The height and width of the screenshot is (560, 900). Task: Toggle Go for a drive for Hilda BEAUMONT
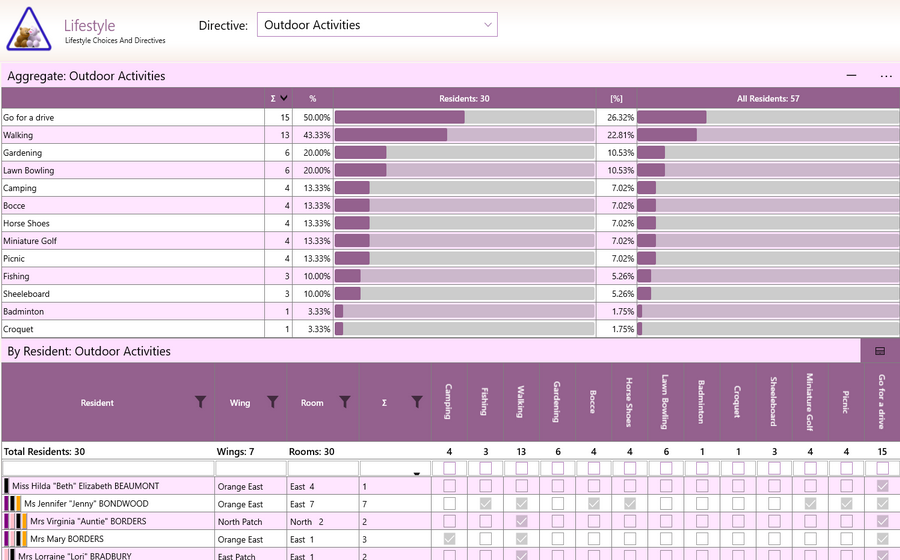pyautogui.click(x=882, y=486)
